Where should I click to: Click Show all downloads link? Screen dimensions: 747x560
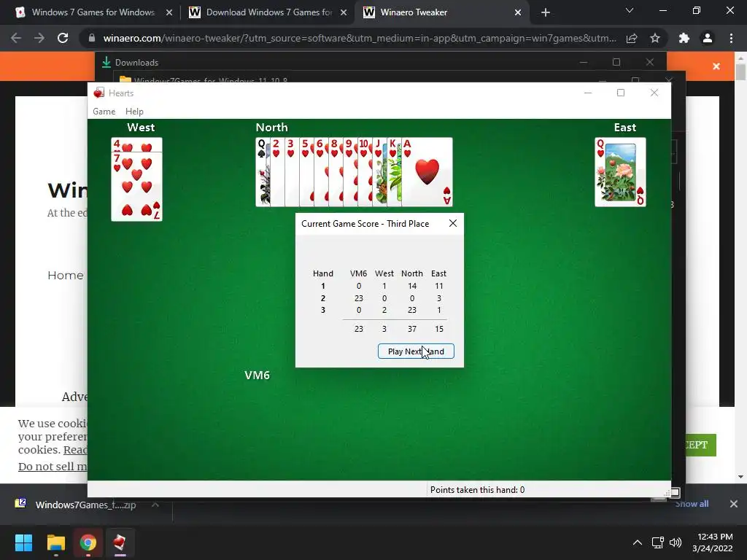coord(692,504)
